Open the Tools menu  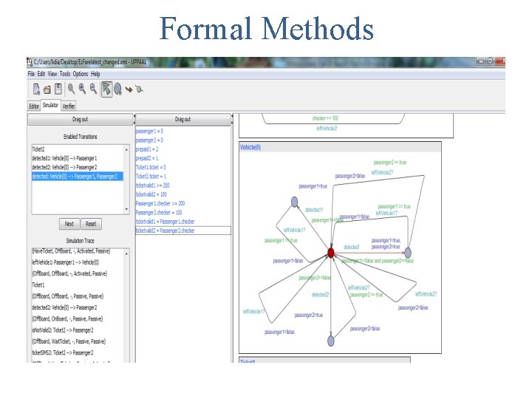coord(65,74)
